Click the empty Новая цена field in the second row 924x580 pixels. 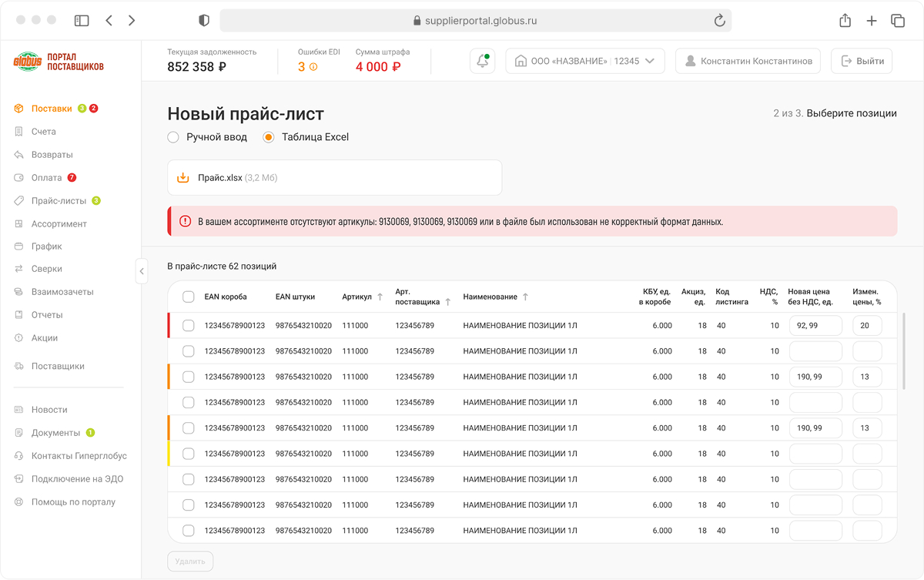815,351
